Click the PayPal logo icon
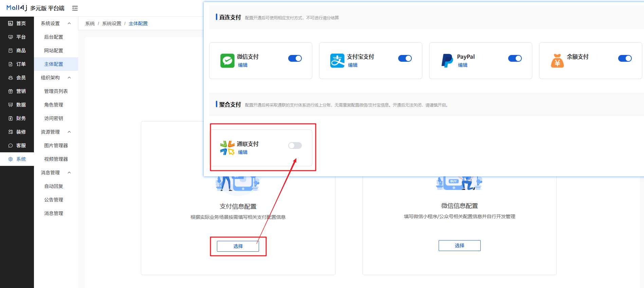This screenshot has width=644, height=288. [x=447, y=61]
